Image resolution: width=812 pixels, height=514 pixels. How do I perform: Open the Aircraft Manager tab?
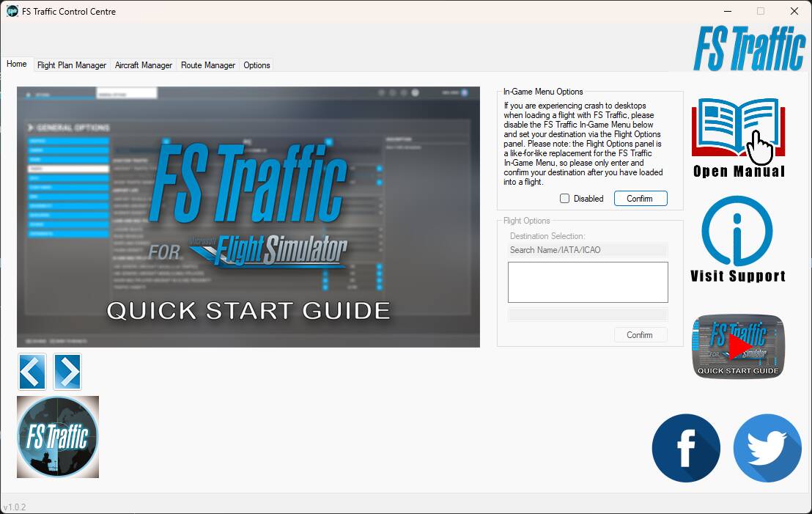coord(144,65)
